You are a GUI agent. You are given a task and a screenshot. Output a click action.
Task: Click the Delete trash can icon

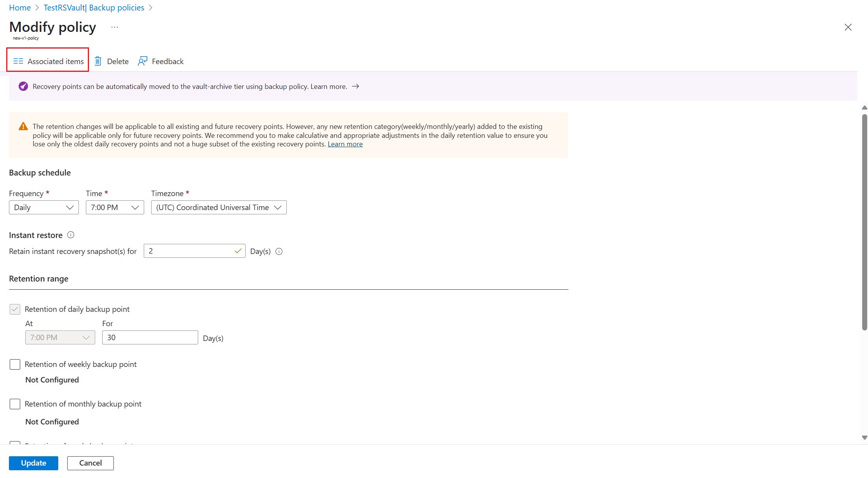(98, 61)
